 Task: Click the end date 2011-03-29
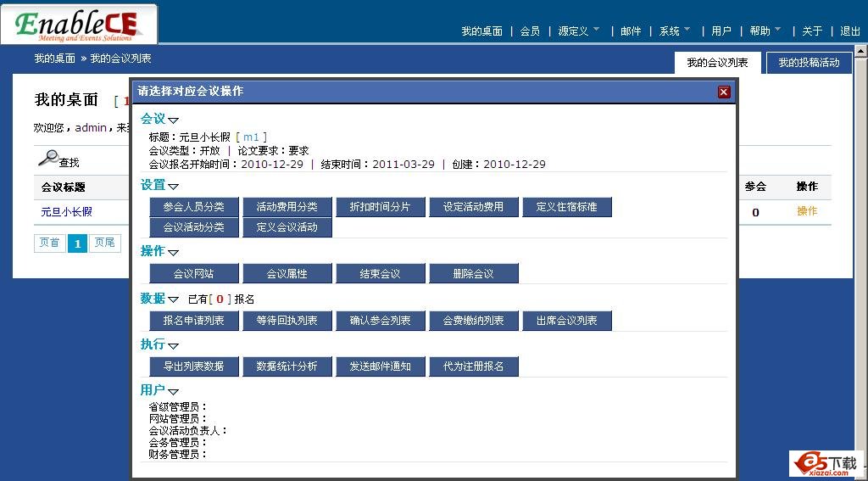[403, 164]
